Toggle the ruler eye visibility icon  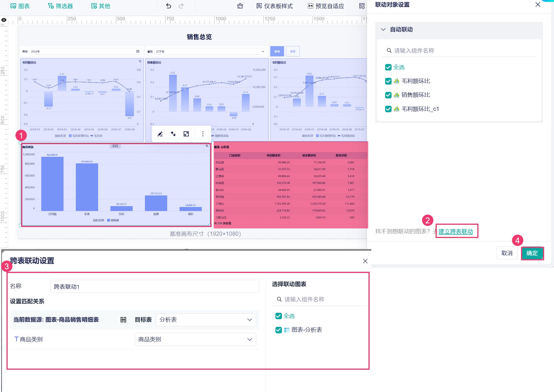pos(4,20)
